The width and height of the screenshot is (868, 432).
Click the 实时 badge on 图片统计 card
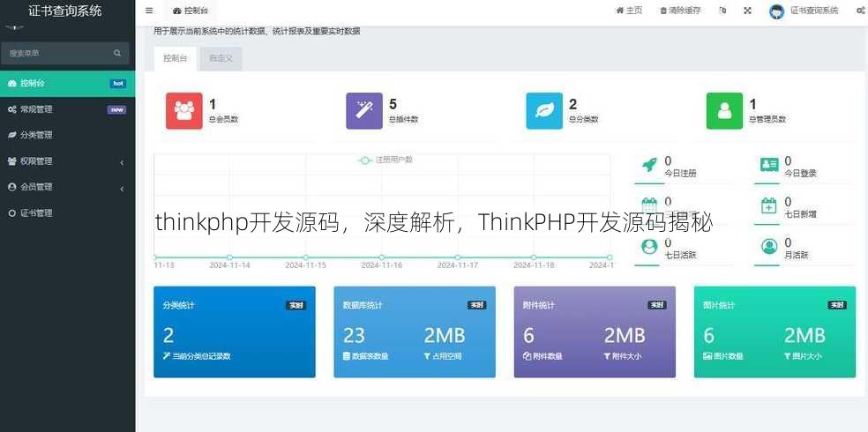click(x=837, y=305)
